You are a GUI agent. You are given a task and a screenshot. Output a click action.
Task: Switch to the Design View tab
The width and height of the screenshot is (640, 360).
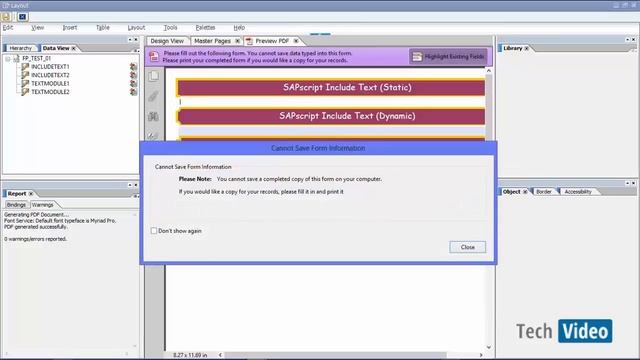[x=167, y=41]
